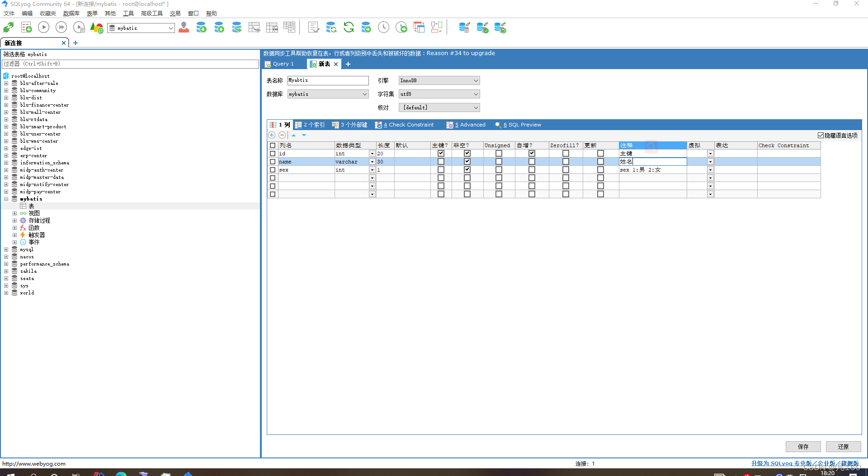Viewport: 868px width, 476px height.
Task: Click the table name field Myabtis
Action: [x=328, y=80]
